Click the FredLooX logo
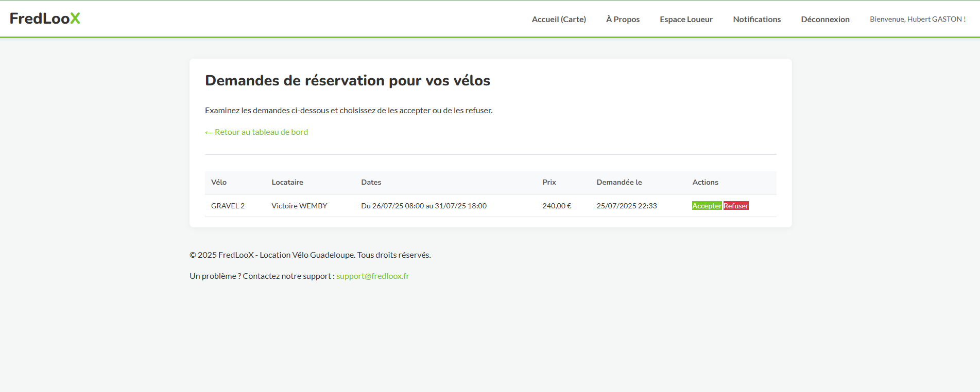This screenshot has height=392, width=980. pos(45,19)
